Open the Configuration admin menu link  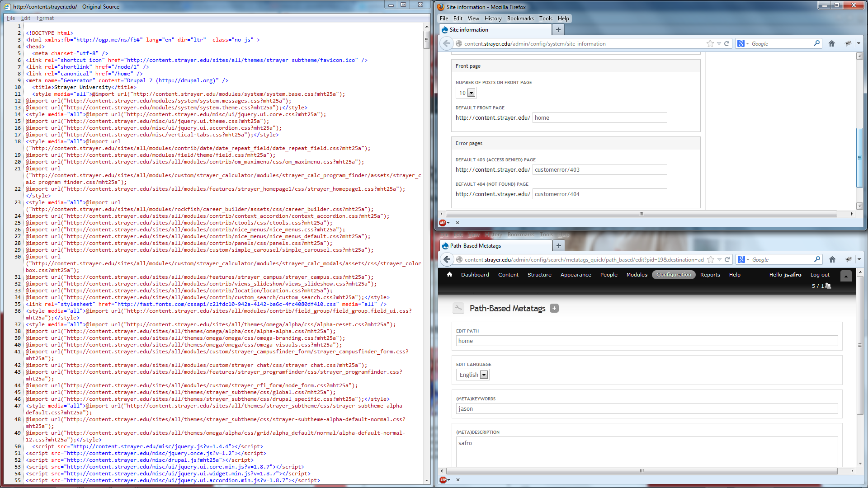point(674,275)
